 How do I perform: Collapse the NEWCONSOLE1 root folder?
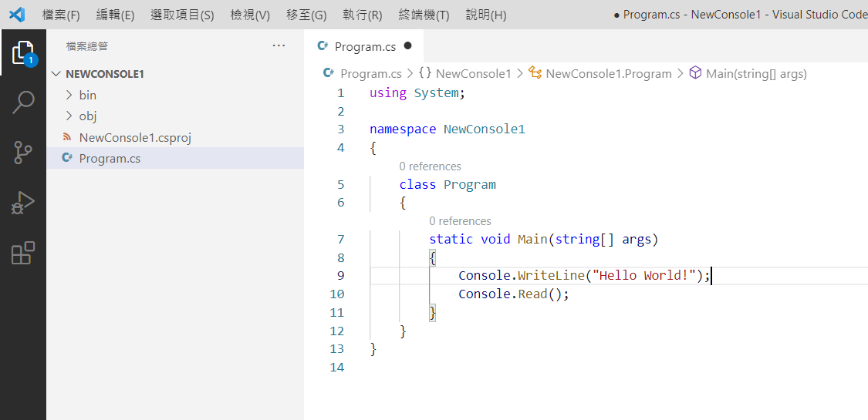coord(56,74)
